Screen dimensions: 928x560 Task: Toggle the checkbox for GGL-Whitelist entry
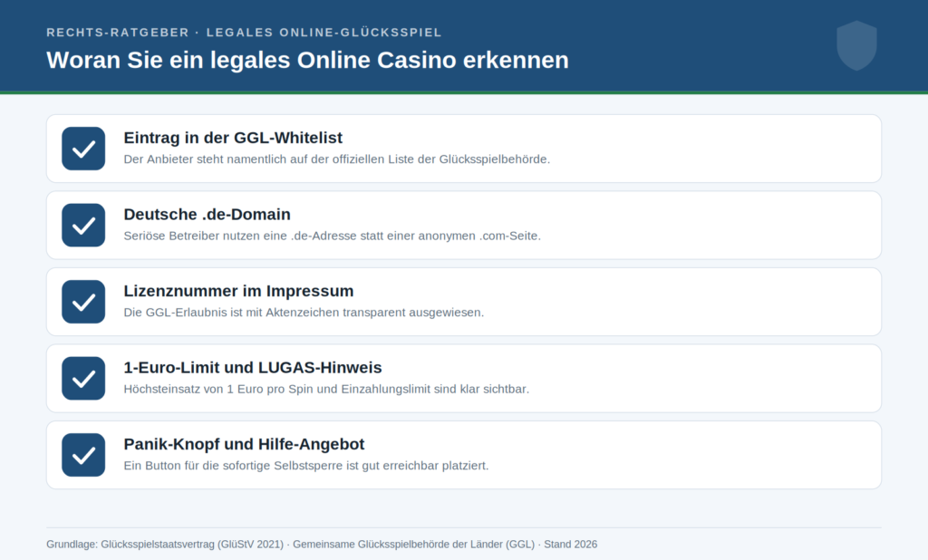click(x=83, y=149)
